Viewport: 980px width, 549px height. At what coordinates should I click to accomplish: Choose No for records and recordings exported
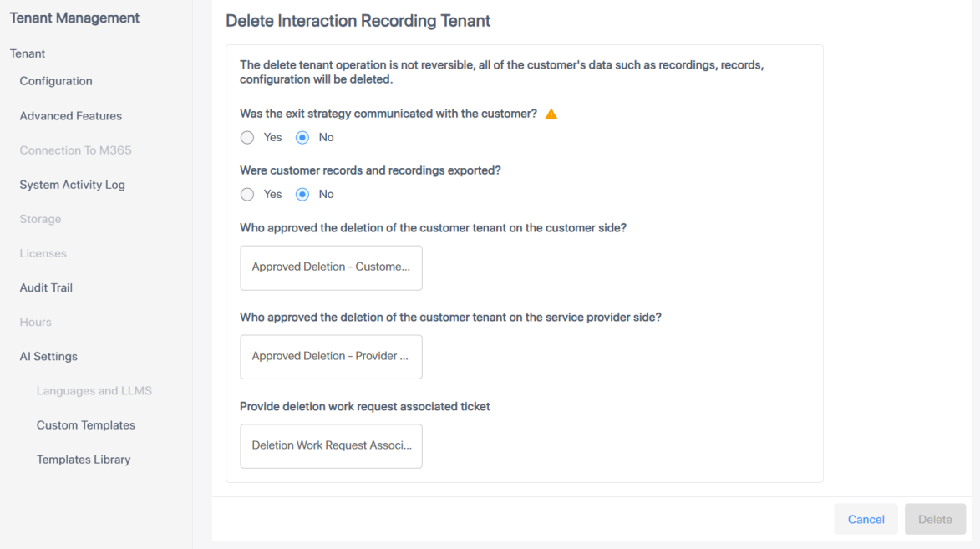302,194
